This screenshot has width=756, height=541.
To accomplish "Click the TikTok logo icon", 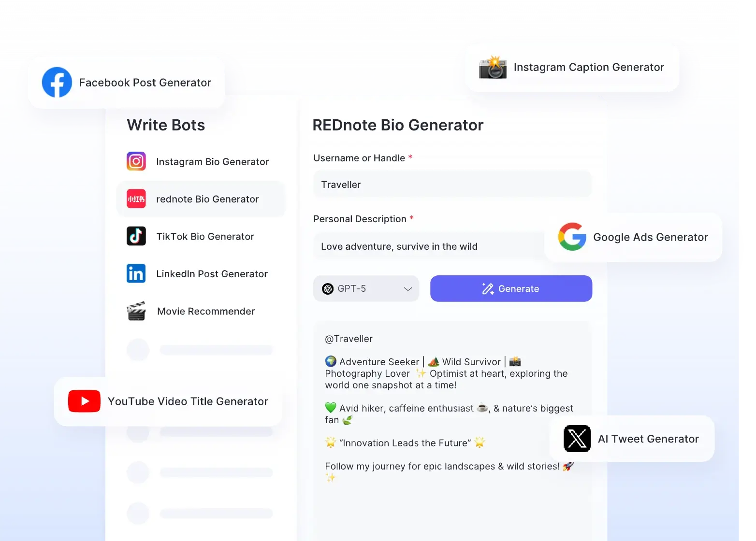I will tap(136, 236).
